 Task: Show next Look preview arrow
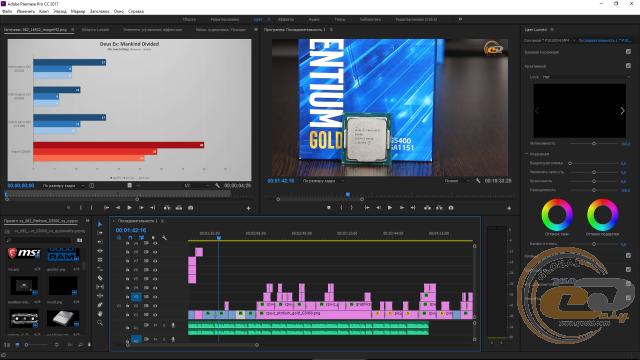622,111
